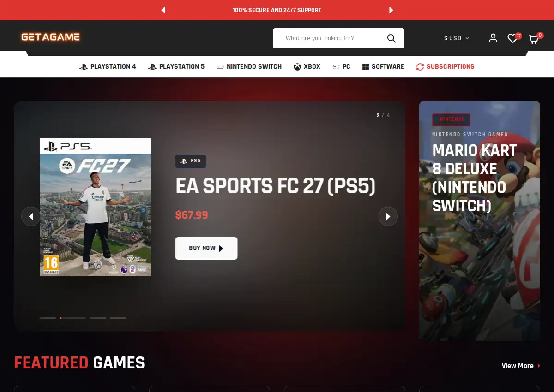554x392 pixels.
Task: Click the next announcement arrow in red banner
Action: [391, 10]
